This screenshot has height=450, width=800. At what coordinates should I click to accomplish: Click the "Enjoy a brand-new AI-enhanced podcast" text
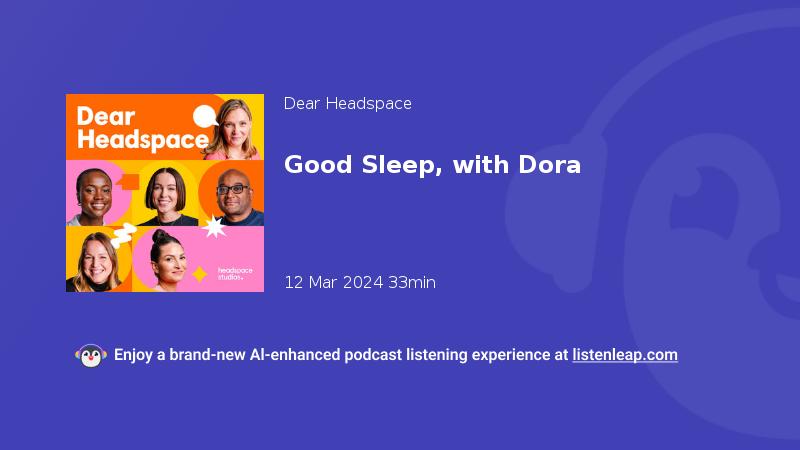click(258, 355)
